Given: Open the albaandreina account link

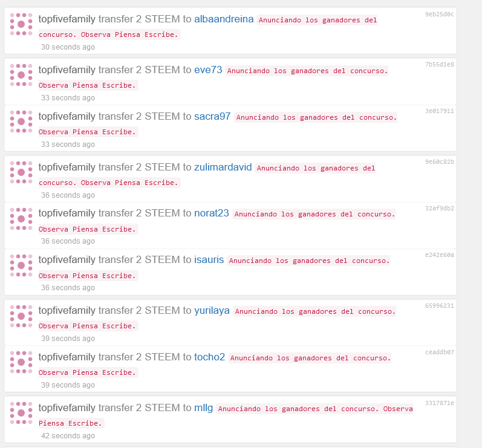Looking at the screenshot, I should tap(224, 19).
